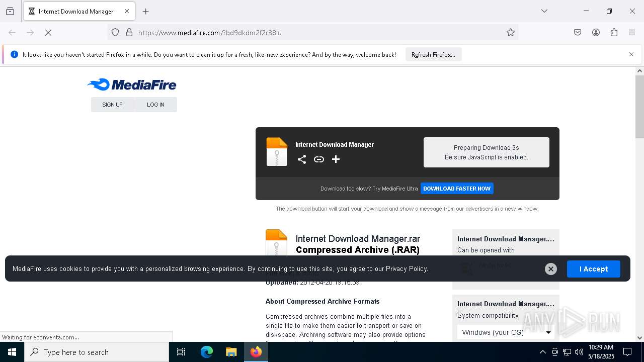Image resolution: width=644 pixels, height=362 pixels.
Task: Open a new browser tab
Action: [x=146, y=11]
